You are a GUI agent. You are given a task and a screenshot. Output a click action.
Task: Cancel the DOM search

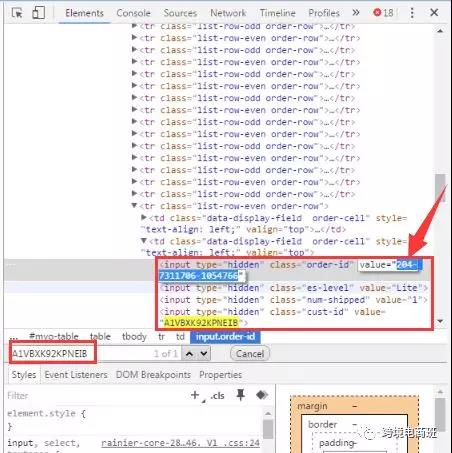pos(250,353)
